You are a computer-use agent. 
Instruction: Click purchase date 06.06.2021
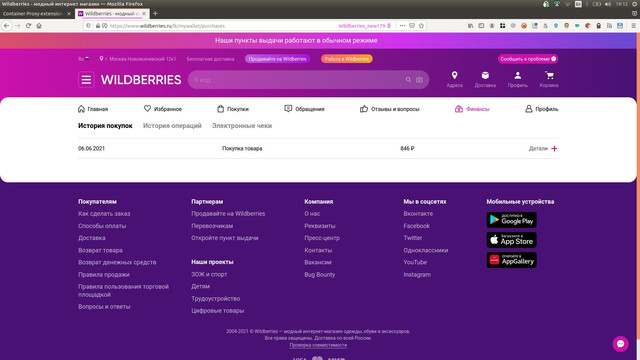pos(91,149)
